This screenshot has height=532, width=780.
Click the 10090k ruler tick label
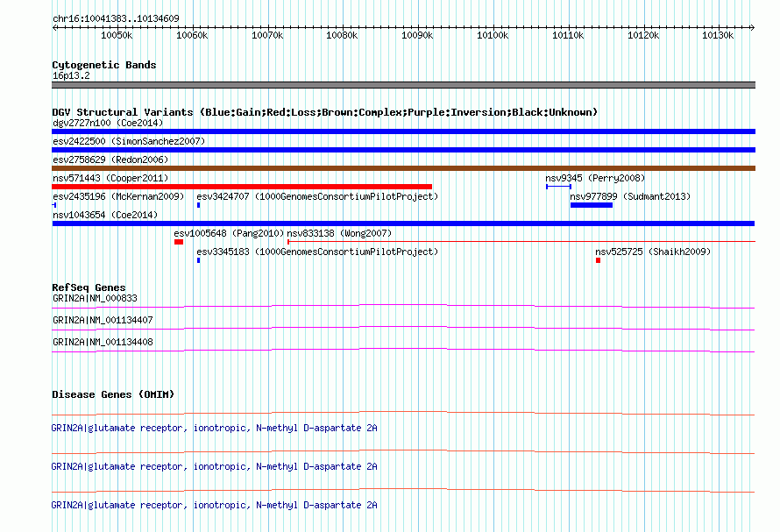[x=417, y=35]
